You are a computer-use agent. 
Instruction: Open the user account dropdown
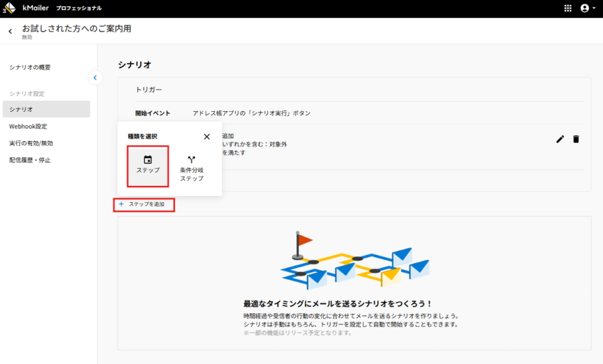(x=588, y=8)
